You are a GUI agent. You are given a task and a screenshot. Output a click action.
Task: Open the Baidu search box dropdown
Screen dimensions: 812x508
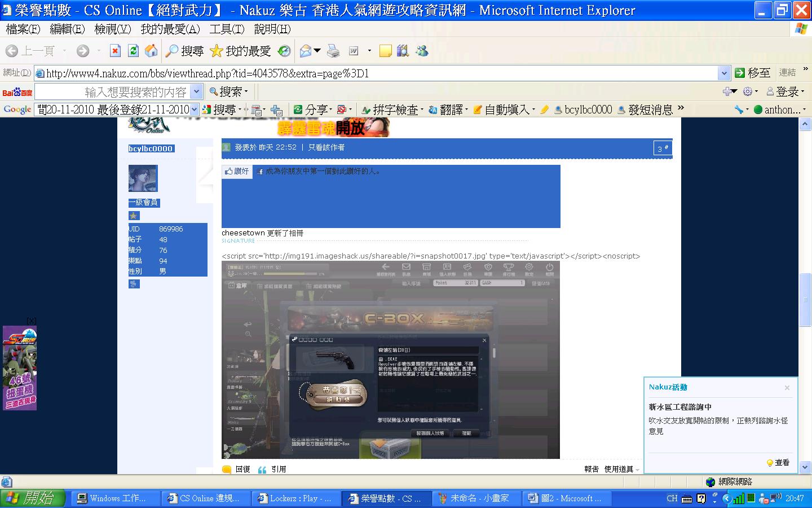click(196, 91)
